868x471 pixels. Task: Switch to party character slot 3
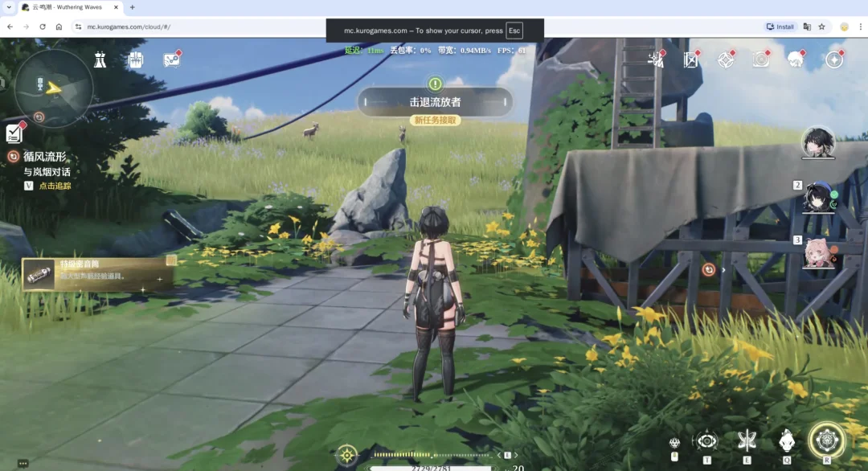[x=818, y=253]
